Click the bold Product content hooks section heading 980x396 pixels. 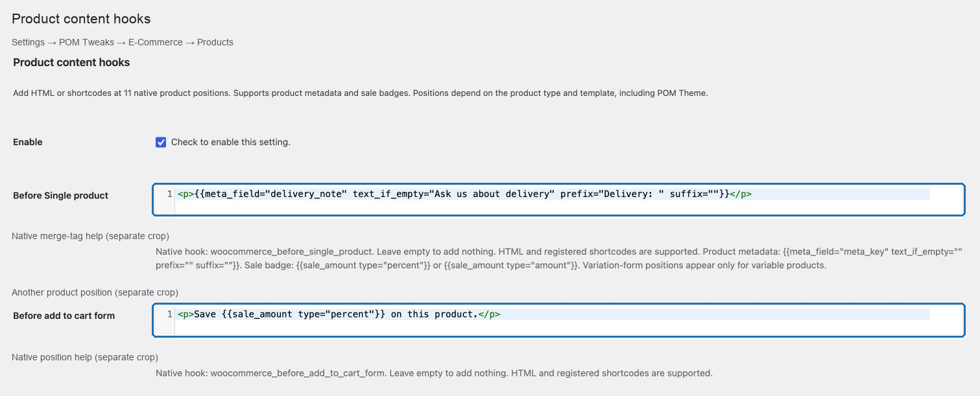tap(71, 62)
